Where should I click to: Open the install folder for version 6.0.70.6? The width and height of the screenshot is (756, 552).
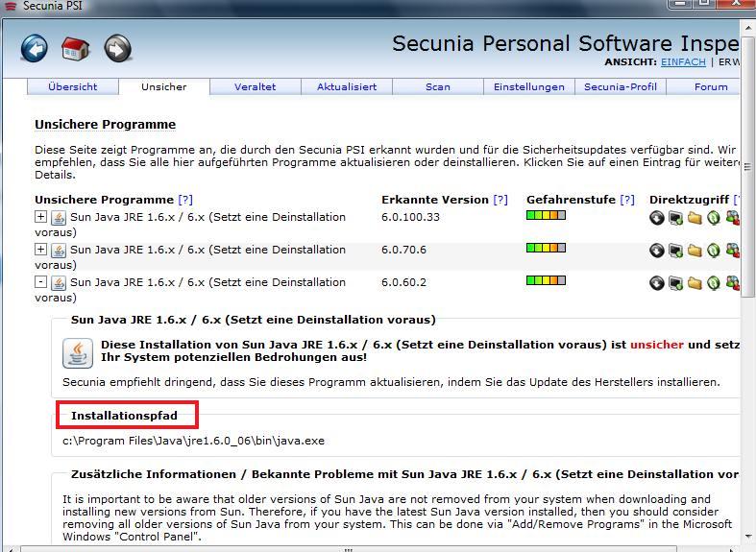695,251
